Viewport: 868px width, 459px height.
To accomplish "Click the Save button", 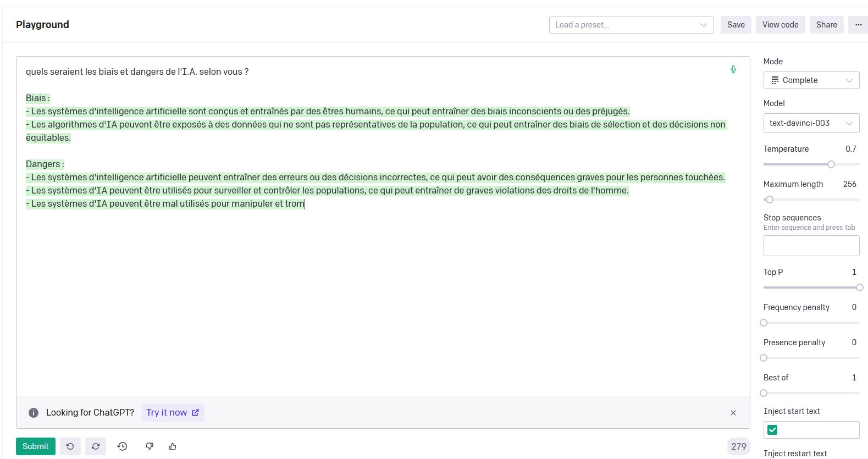I will coord(736,25).
